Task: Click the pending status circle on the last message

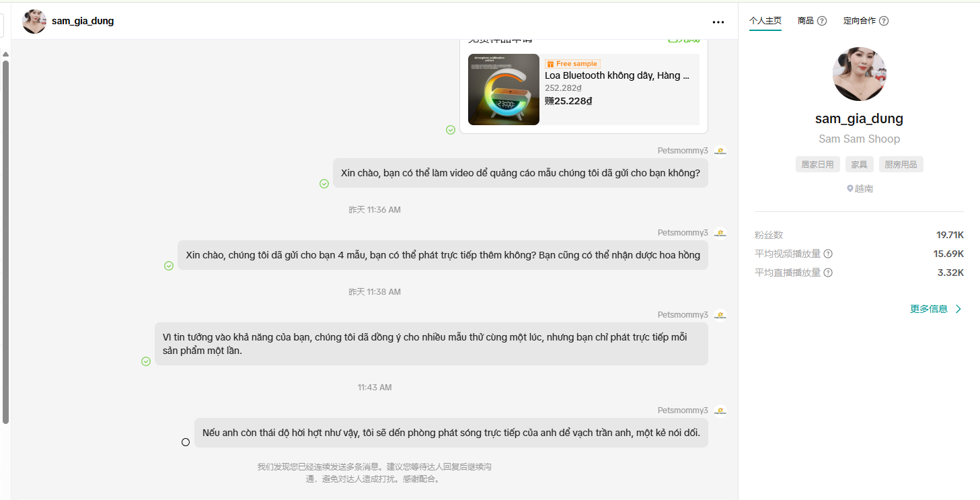Action: point(186,442)
